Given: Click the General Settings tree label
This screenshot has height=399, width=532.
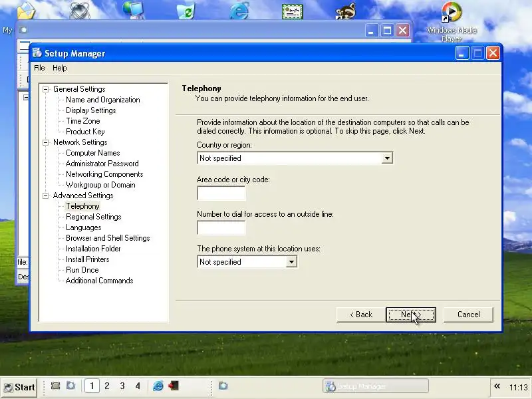Looking at the screenshot, I should click(79, 89).
